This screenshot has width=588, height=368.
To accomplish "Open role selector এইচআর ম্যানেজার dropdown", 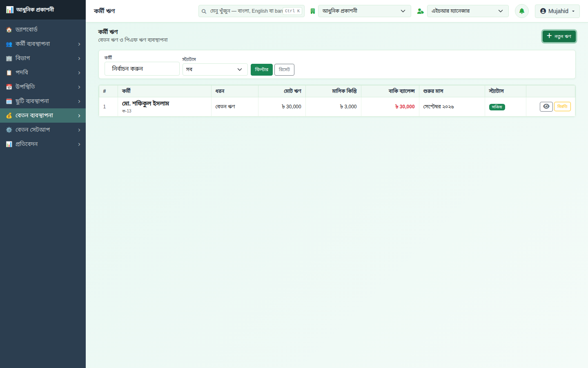I will pos(468,11).
